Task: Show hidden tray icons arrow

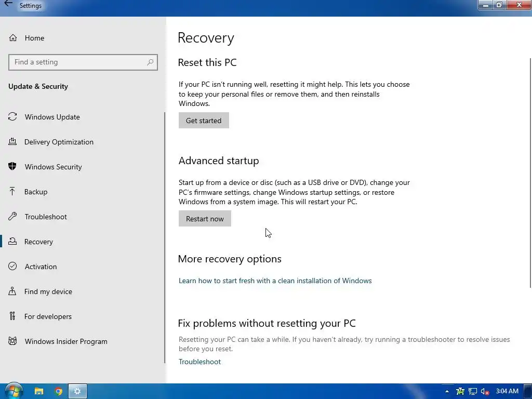Action: [447, 391]
